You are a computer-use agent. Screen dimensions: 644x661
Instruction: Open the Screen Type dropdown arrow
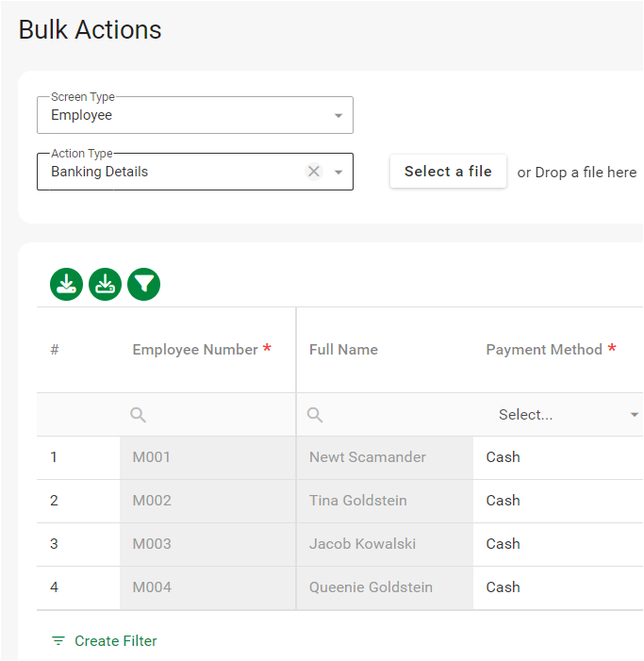(339, 116)
